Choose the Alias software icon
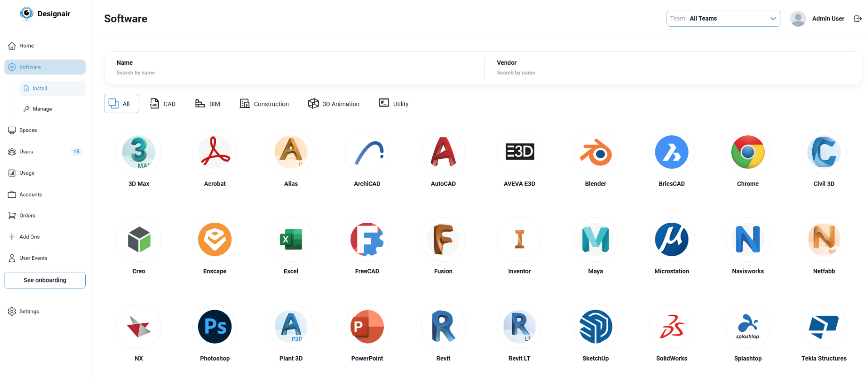 coord(291,152)
